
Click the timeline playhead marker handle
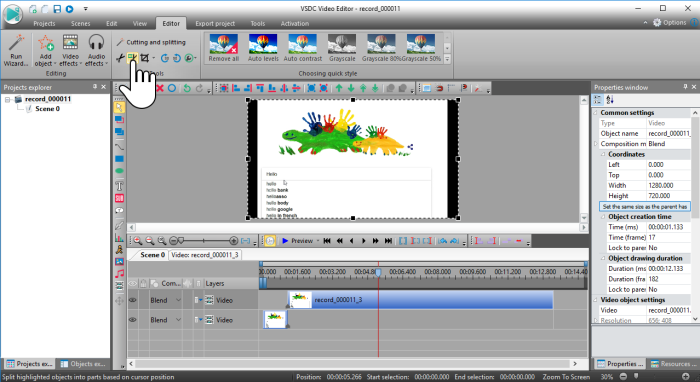(378, 272)
